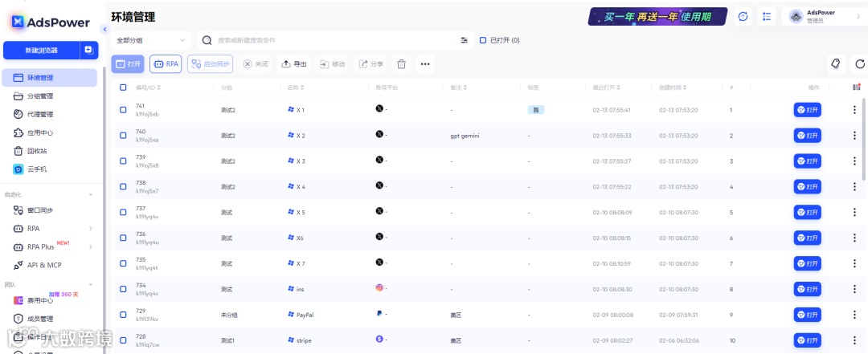Click the PayPal platform icon
868x354 pixels.
(379, 314)
